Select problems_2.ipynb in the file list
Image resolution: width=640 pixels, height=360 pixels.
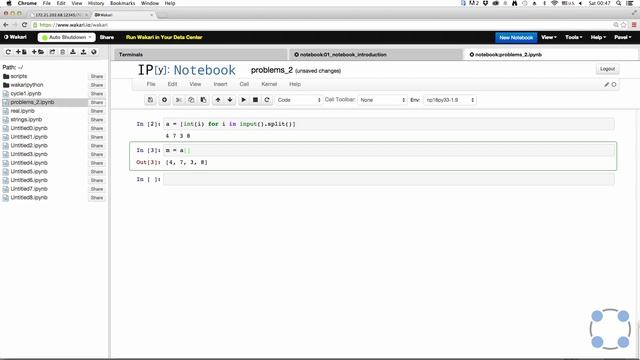32,102
